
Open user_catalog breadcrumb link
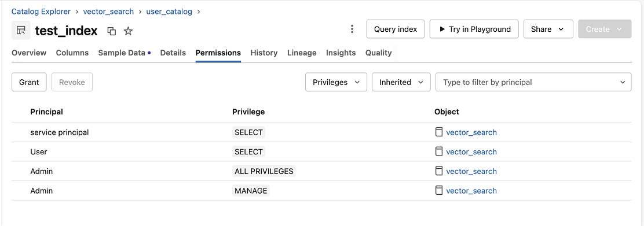169,12
